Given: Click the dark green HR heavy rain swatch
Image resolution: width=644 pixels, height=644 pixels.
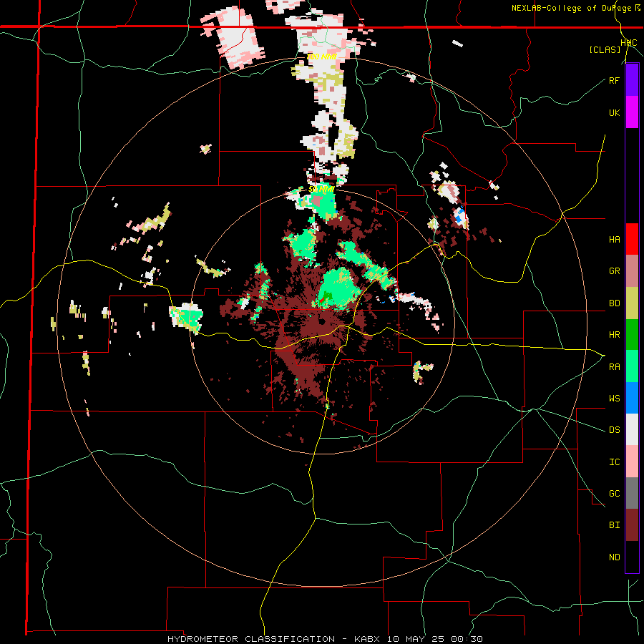Looking at the screenshot, I should click(632, 335).
